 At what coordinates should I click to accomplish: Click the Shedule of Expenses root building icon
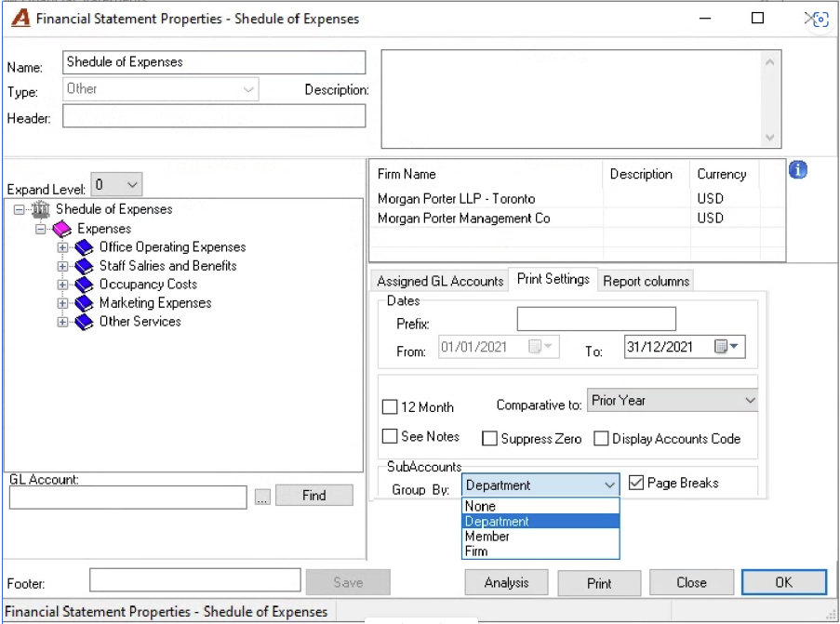(x=41, y=209)
